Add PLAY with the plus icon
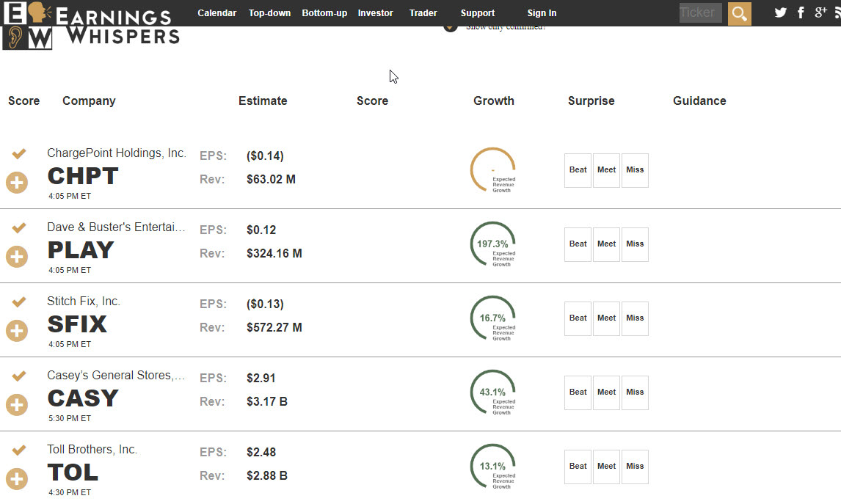Image resolution: width=841 pixels, height=504 pixels. (17, 256)
